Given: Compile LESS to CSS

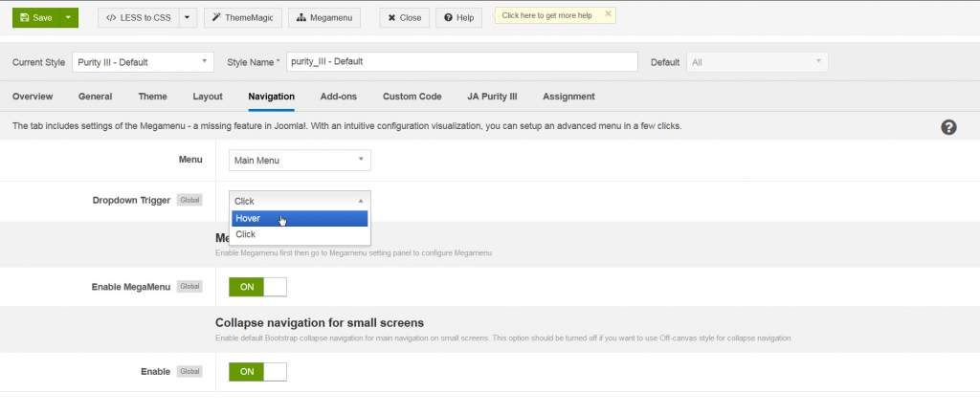Looking at the screenshot, I should [138, 17].
